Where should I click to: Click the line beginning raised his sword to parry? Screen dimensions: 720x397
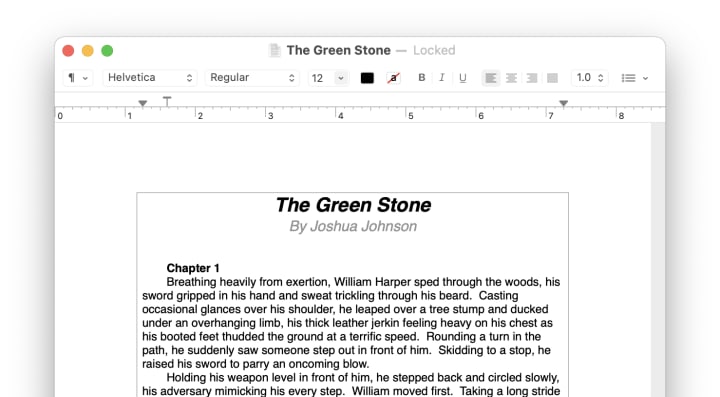[255, 364]
